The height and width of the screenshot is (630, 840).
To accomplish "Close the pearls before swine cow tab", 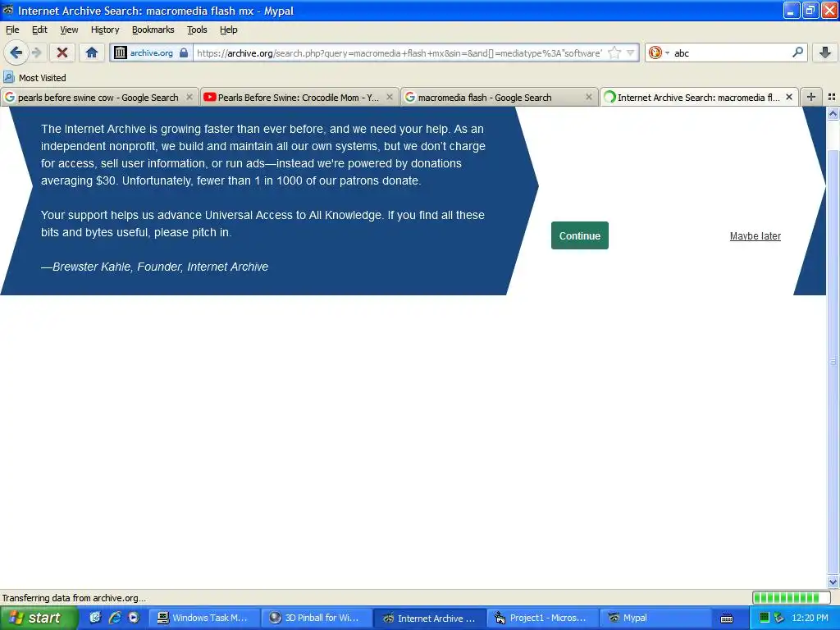I will click(x=189, y=97).
